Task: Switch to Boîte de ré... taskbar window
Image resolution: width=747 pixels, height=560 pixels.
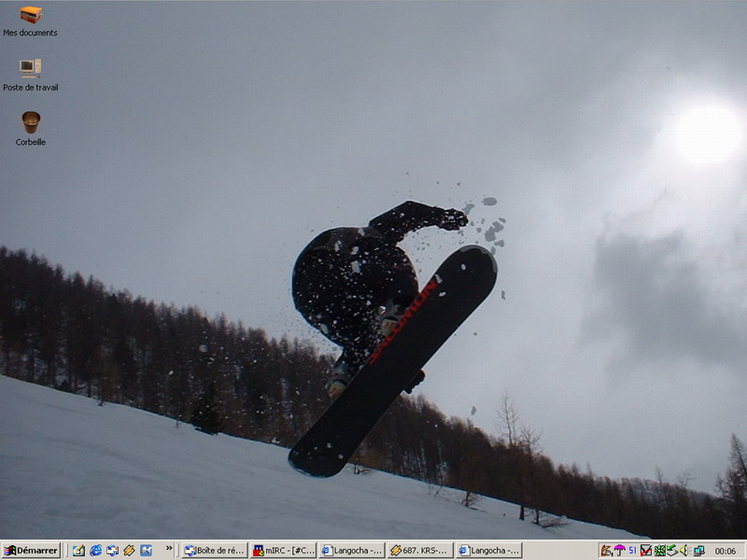Action: pyautogui.click(x=214, y=551)
